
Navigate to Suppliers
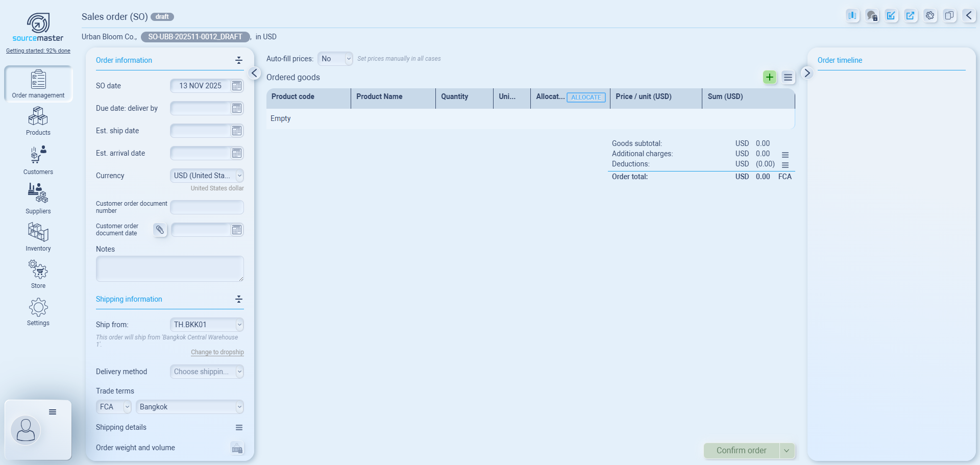pos(38,199)
